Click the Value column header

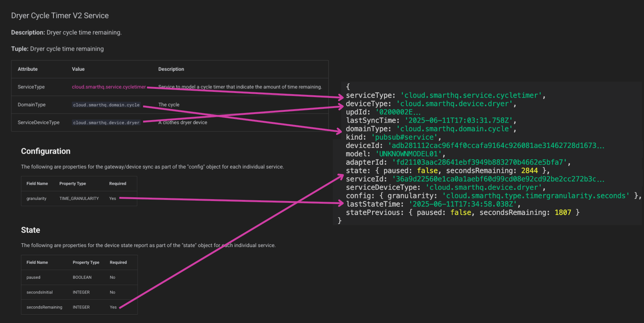pos(78,69)
